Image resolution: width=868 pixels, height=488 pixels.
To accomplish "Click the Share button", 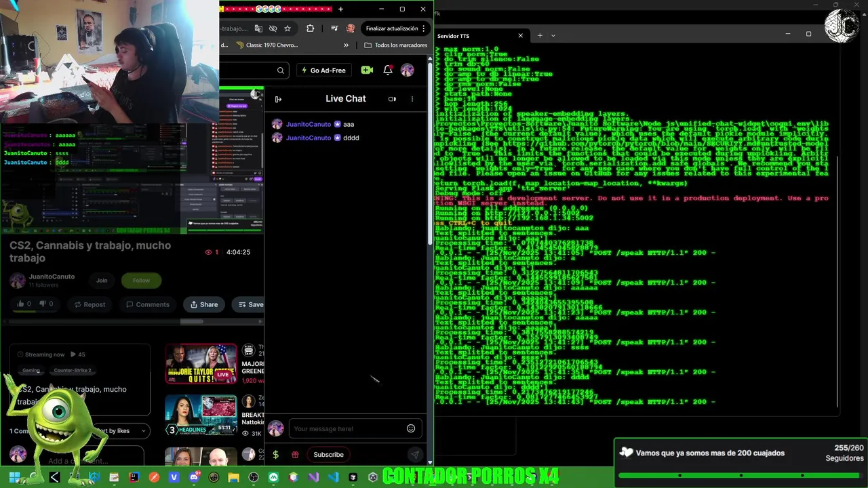I will 204,304.
